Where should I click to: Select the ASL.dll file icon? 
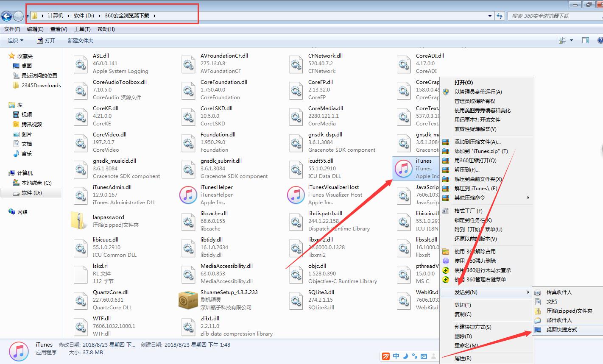pos(81,64)
